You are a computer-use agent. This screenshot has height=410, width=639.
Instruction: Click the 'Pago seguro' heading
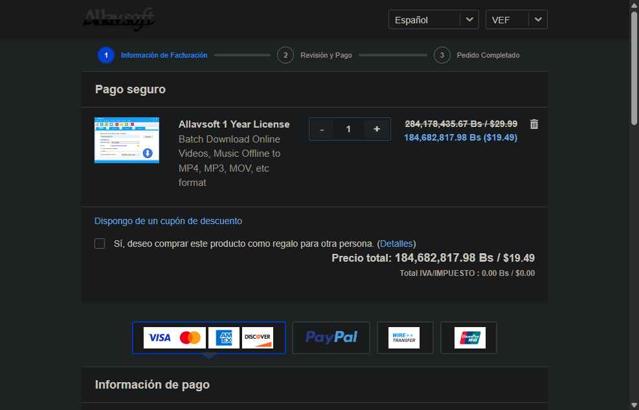point(130,89)
